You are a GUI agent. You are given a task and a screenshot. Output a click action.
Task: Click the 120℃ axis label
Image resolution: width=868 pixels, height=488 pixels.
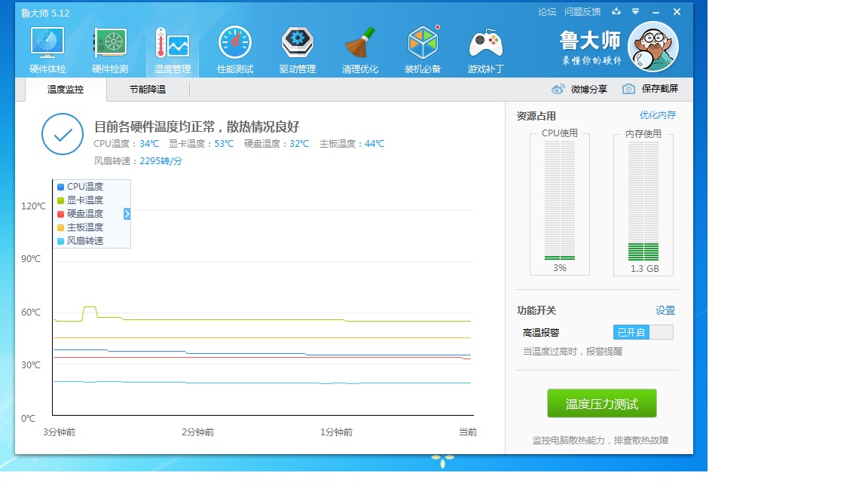click(33, 206)
